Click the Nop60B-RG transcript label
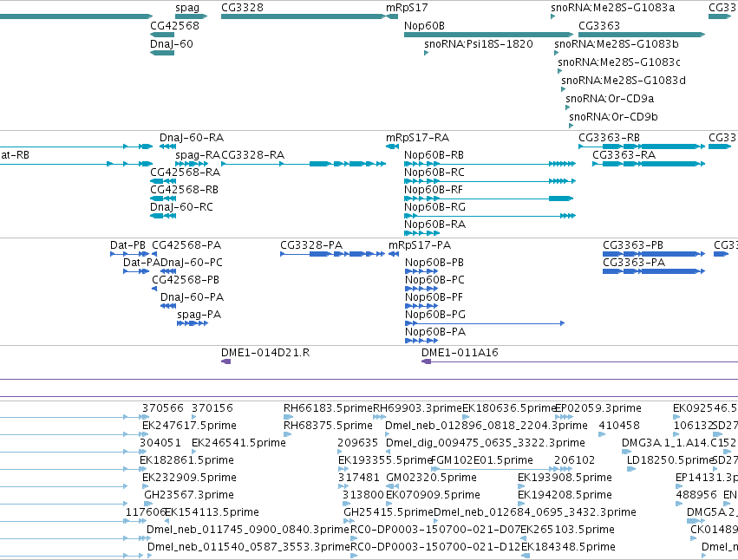 coord(434,207)
